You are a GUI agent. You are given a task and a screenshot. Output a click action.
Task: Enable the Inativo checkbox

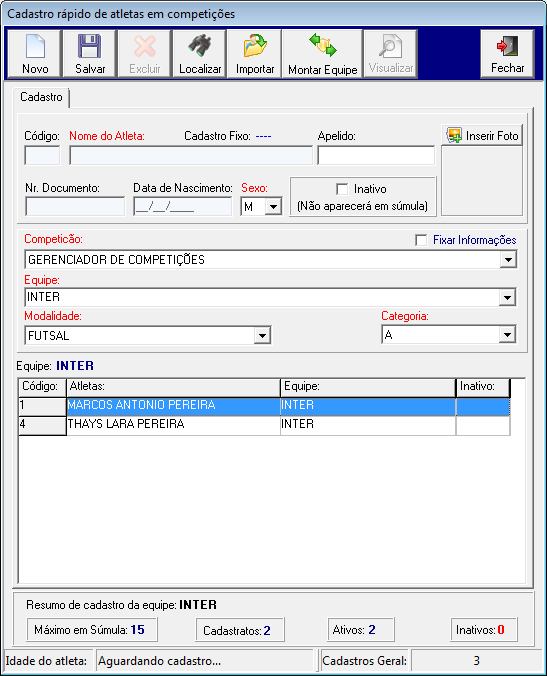coord(342,189)
